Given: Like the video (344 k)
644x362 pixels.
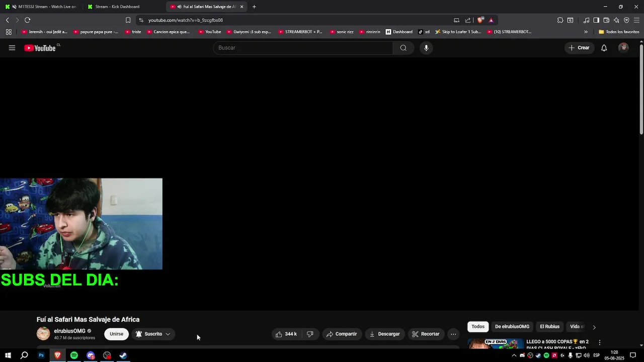Looking at the screenshot, I should [x=286, y=334].
